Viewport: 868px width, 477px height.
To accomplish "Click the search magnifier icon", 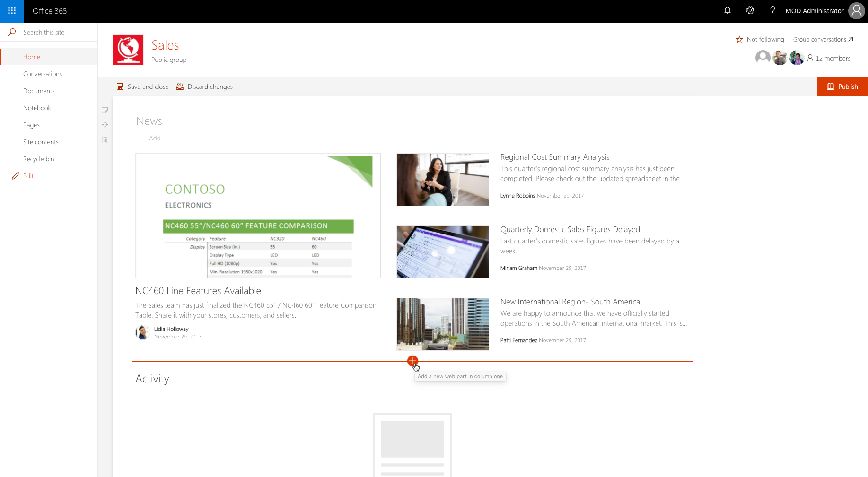I will click(x=12, y=32).
